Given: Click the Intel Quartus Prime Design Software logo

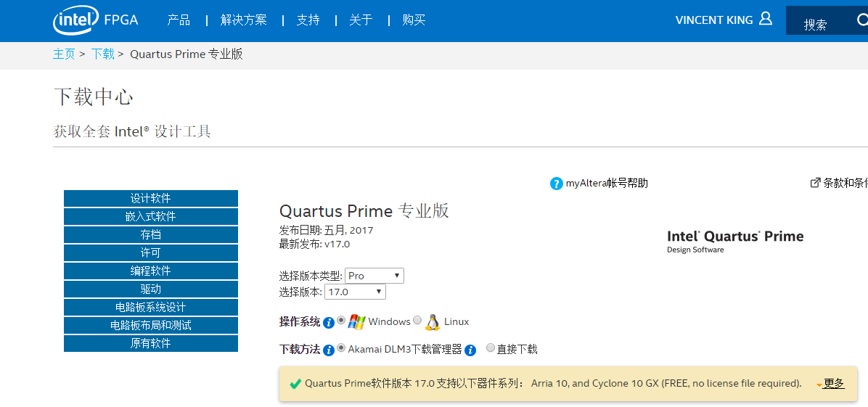Looking at the screenshot, I should (x=735, y=241).
